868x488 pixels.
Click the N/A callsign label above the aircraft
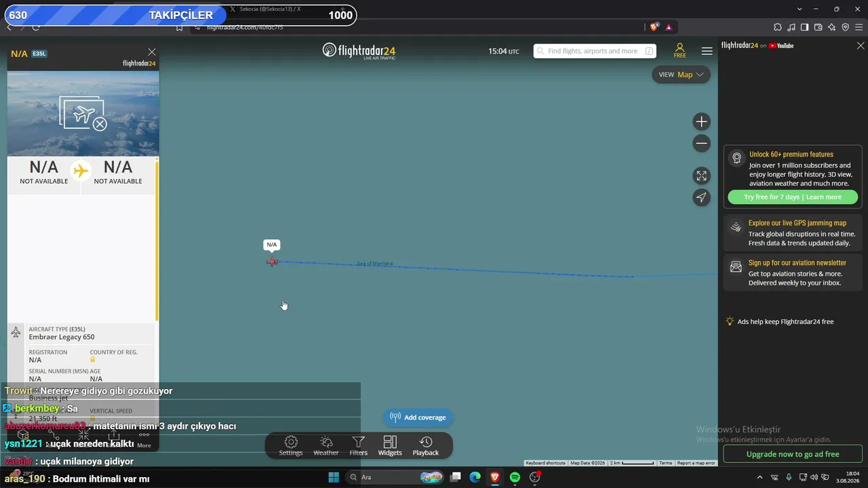(272, 245)
